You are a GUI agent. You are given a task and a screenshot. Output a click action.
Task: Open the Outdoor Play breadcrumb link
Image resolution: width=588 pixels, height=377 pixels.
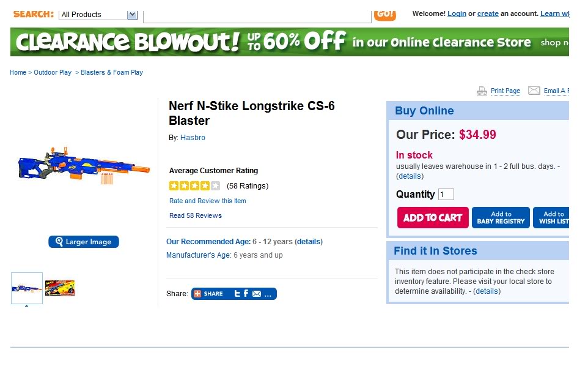coord(53,72)
